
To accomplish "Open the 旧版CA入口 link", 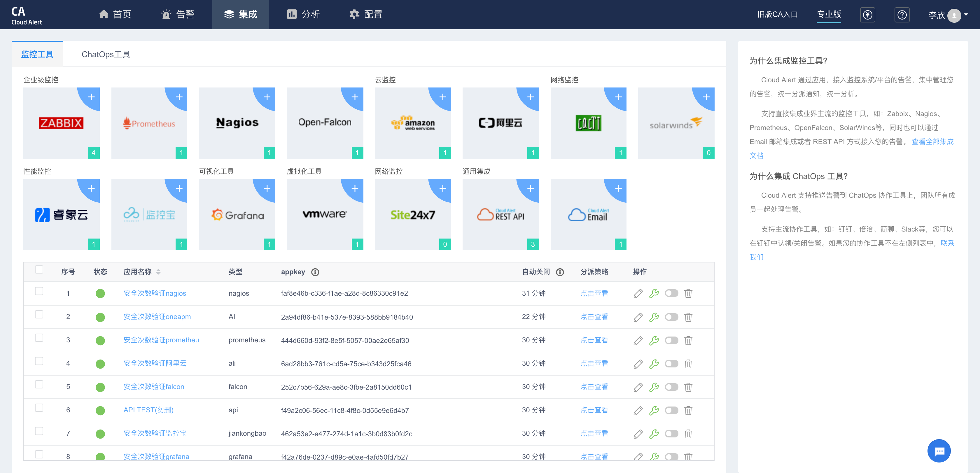I will [778, 15].
